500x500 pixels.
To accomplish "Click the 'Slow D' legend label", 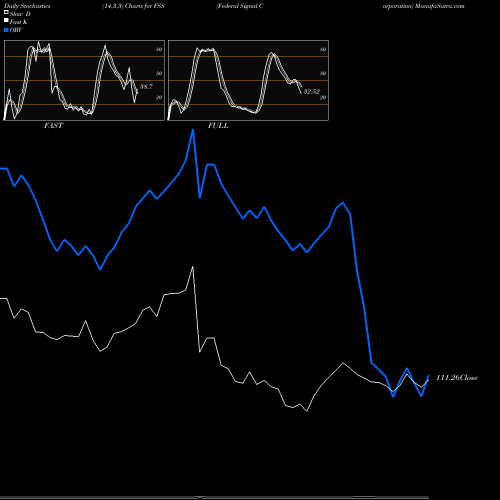I will coord(20,14).
